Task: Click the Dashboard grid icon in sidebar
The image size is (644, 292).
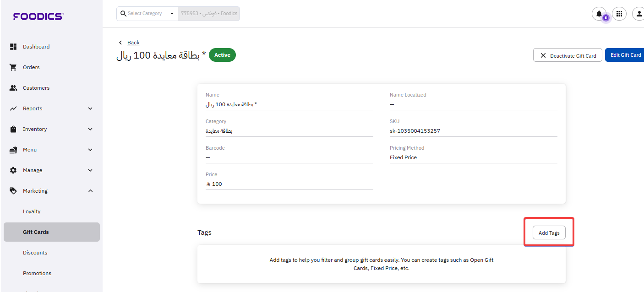Action: point(13,47)
